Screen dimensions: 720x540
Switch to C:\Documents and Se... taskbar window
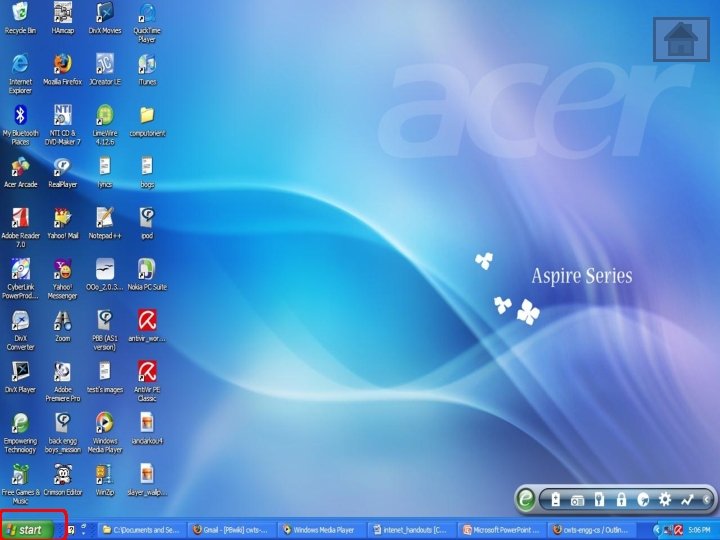point(141,530)
